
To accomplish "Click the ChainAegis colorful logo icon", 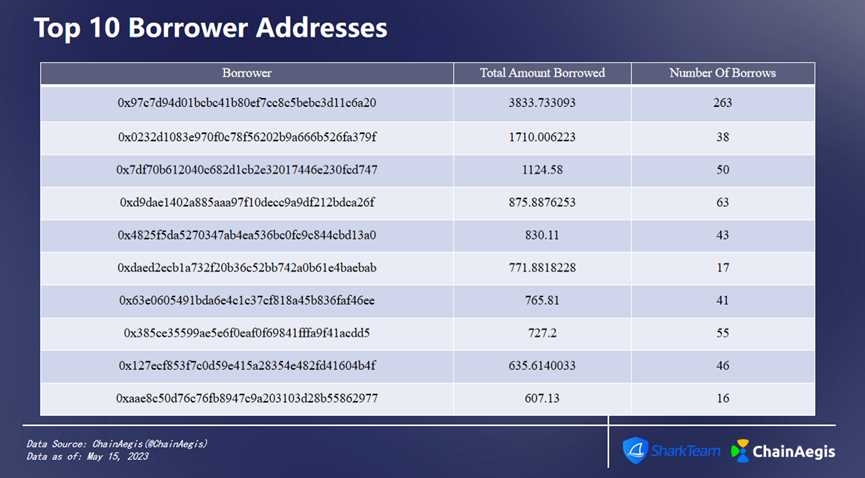I will pyautogui.click(x=741, y=451).
